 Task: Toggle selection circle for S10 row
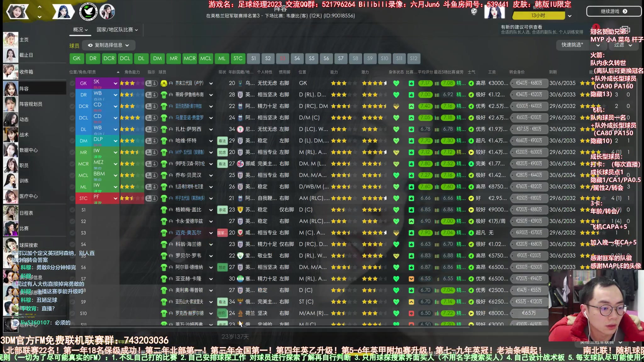coord(72,313)
